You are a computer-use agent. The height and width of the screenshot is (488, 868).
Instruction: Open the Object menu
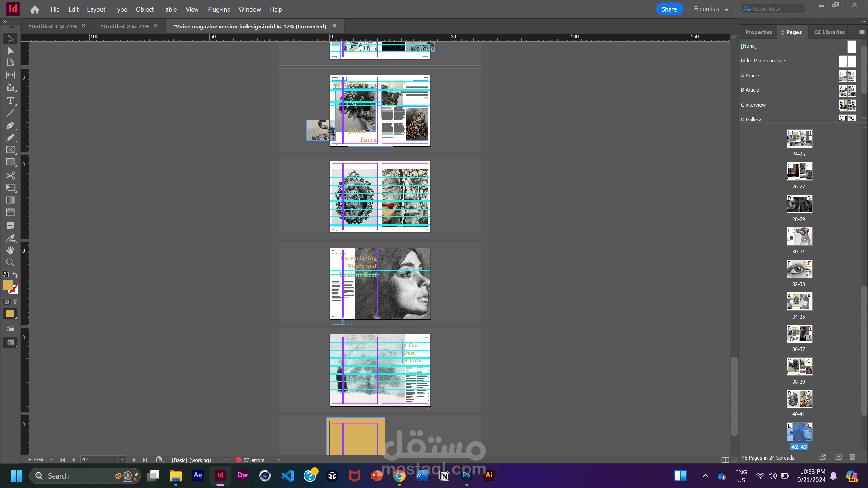point(144,9)
